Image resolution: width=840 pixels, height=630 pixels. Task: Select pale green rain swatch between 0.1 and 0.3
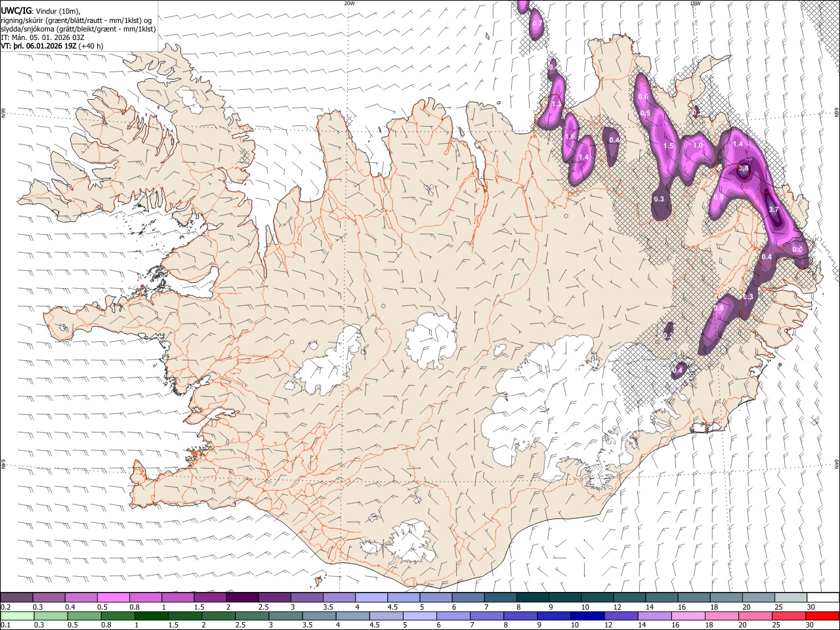[x=16, y=616]
